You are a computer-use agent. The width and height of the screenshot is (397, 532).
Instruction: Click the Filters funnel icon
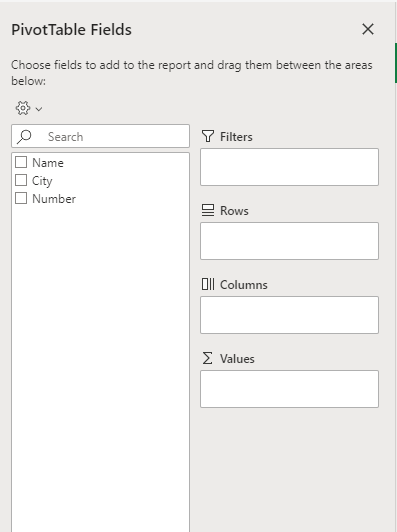click(x=208, y=136)
